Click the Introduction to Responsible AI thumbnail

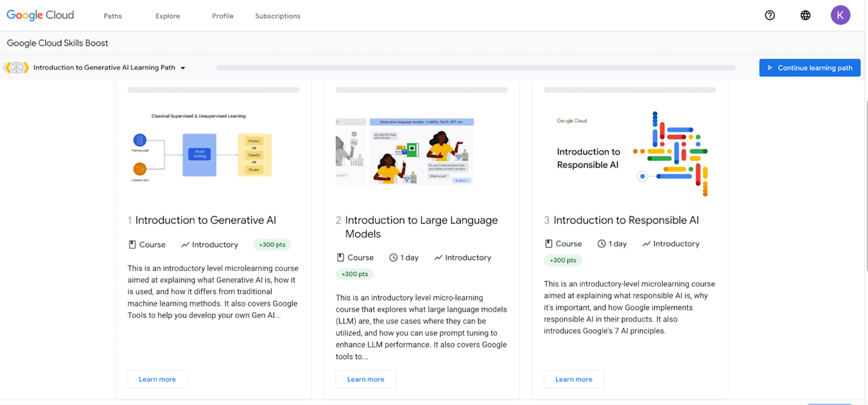pyautogui.click(x=631, y=154)
